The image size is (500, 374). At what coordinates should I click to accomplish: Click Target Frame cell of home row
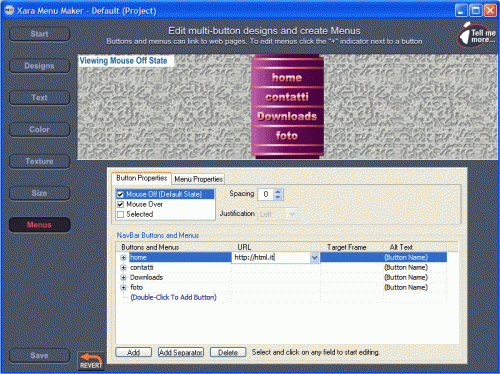click(352, 258)
